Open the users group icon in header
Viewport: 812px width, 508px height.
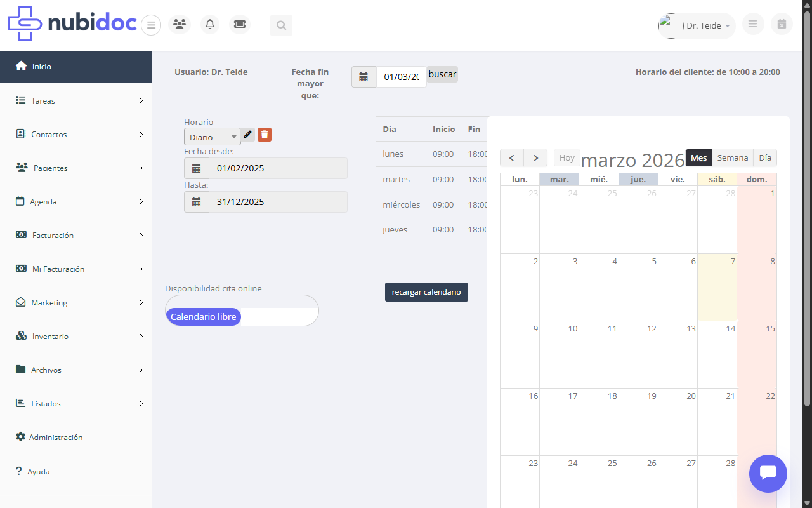pos(180,25)
